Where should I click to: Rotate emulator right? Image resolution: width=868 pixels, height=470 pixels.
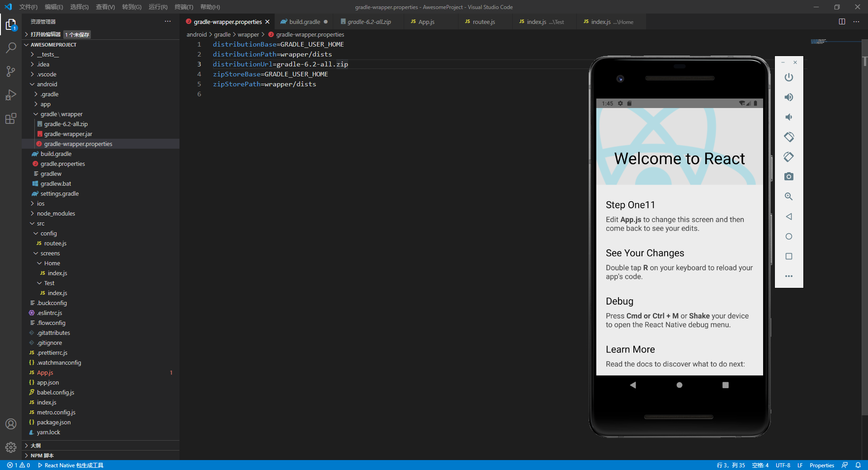tap(789, 157)
